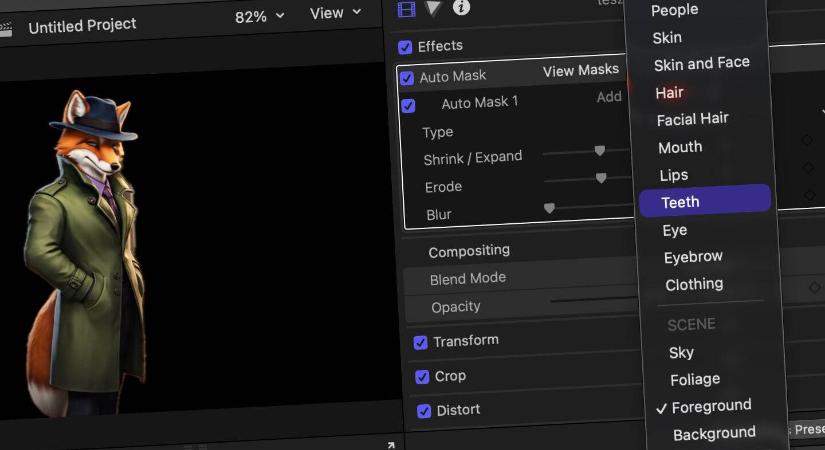
Task: Choose Skin from the mask type menu
Action: [x=667, y=38]
